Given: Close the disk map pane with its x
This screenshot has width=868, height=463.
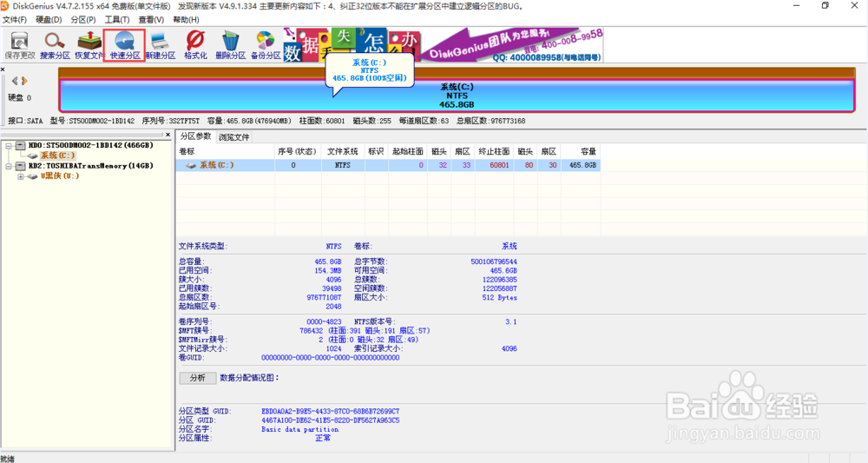Looking at the screenshot, I should (x=3, y=69).
